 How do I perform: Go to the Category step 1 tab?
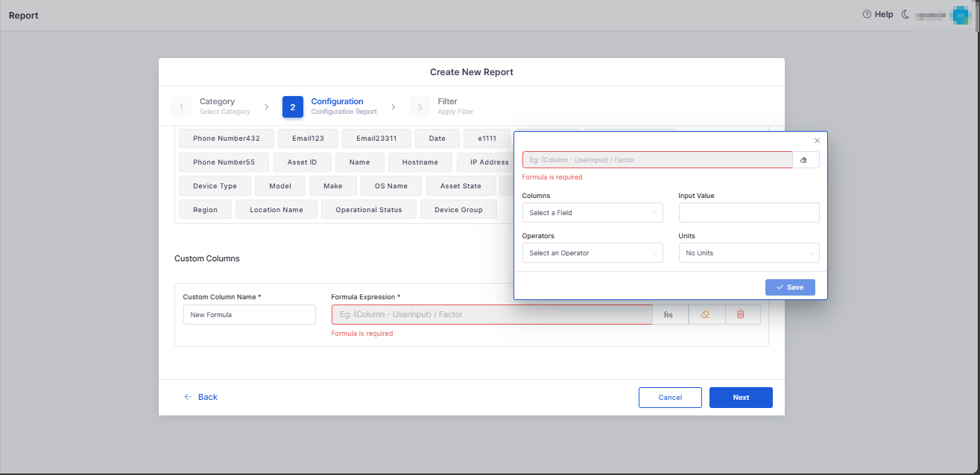(x=212, y=106)
